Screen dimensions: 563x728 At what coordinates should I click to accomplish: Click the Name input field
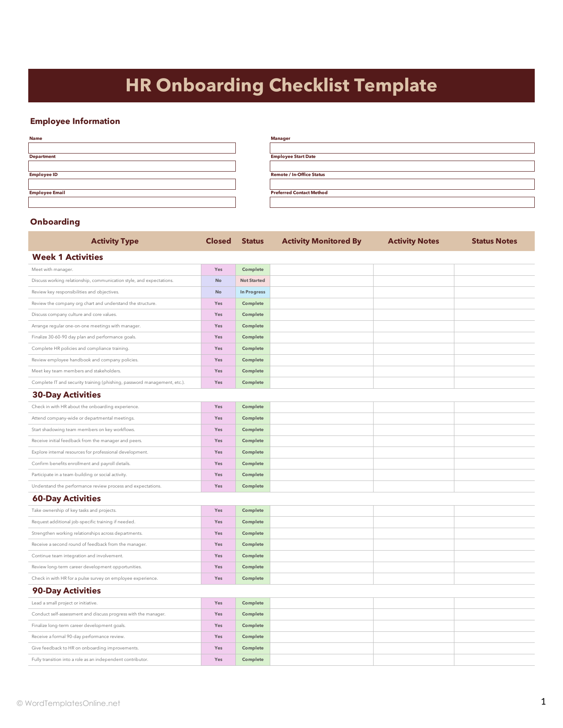(132, 148)
